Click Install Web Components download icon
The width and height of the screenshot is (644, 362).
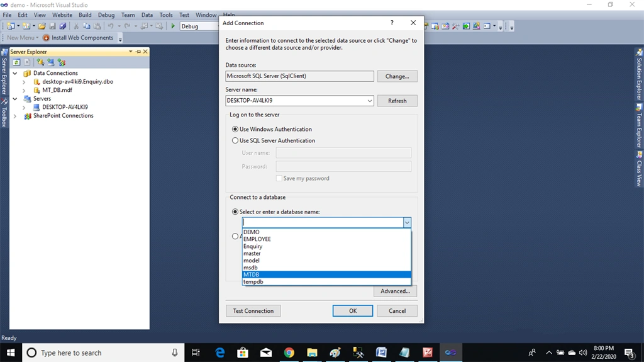pos(46,37)
